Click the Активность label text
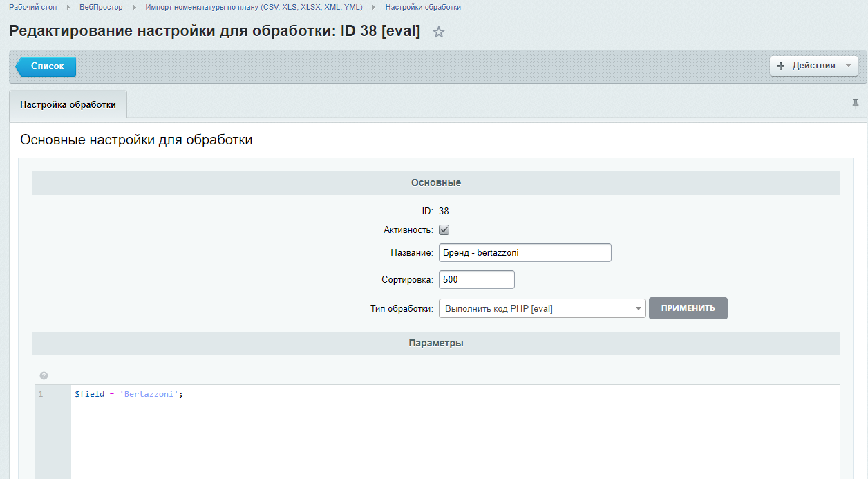This screenshot has height=479, width=868. point(408,230)
